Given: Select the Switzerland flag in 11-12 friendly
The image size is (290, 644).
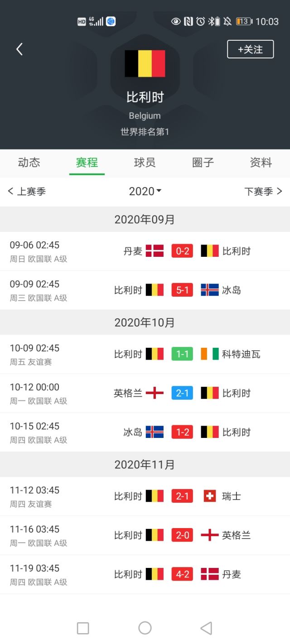Looking at the screenshot, I should pos(209,495).
